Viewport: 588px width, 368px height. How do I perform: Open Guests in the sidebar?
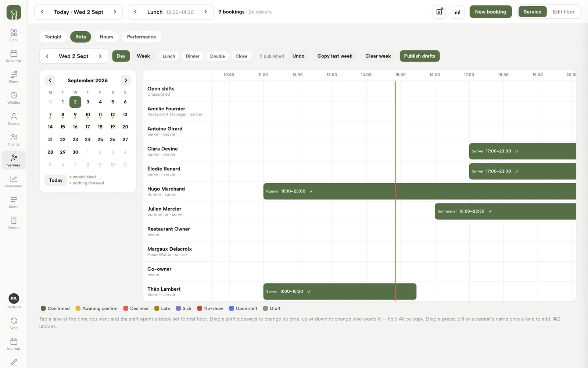tap(14, 119)
